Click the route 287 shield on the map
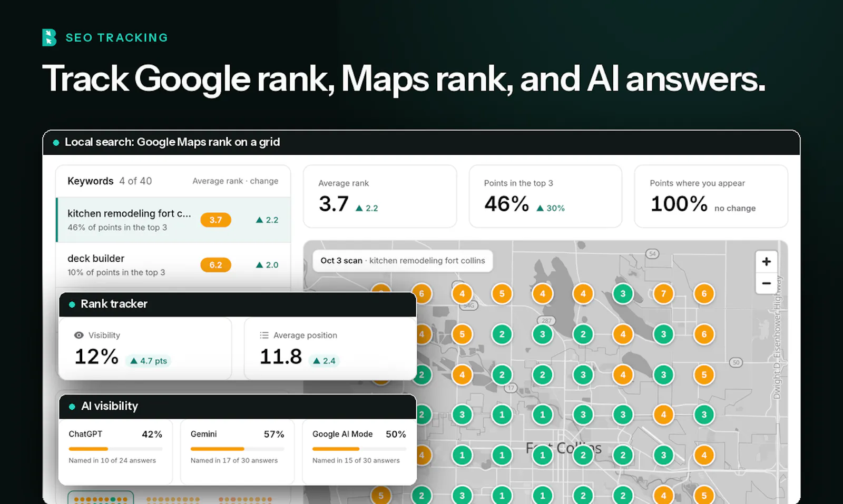This screenshot has width=843, height=504. tap(546, 320)
